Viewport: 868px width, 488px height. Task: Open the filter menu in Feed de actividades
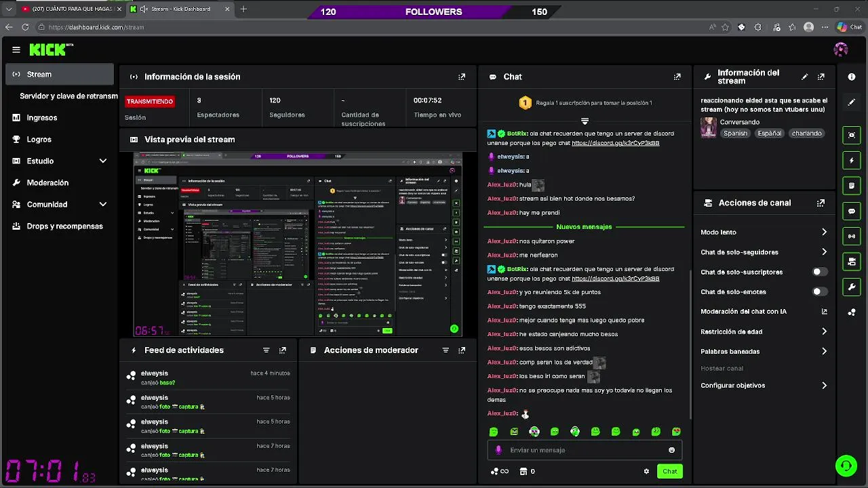coord(266,350)
